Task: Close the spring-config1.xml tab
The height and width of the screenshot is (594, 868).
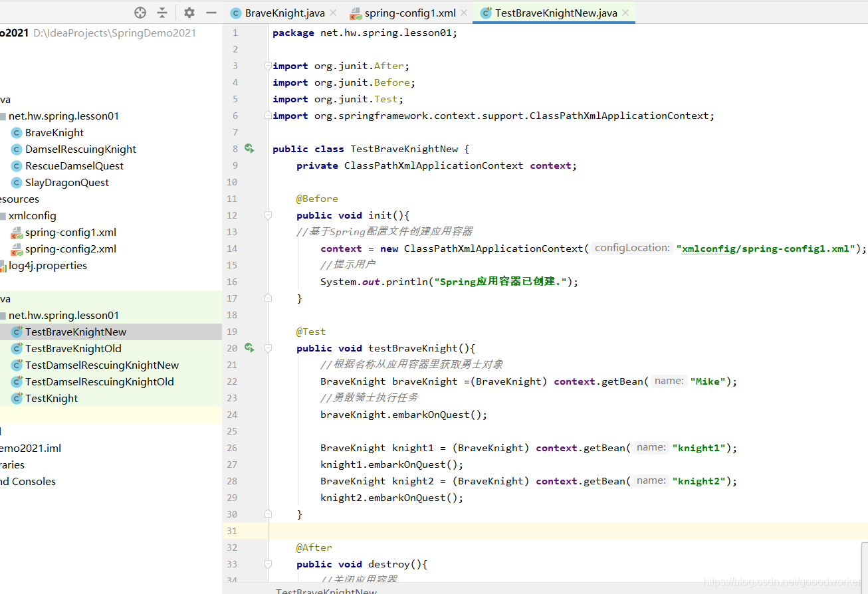Action: click(463, 13)
